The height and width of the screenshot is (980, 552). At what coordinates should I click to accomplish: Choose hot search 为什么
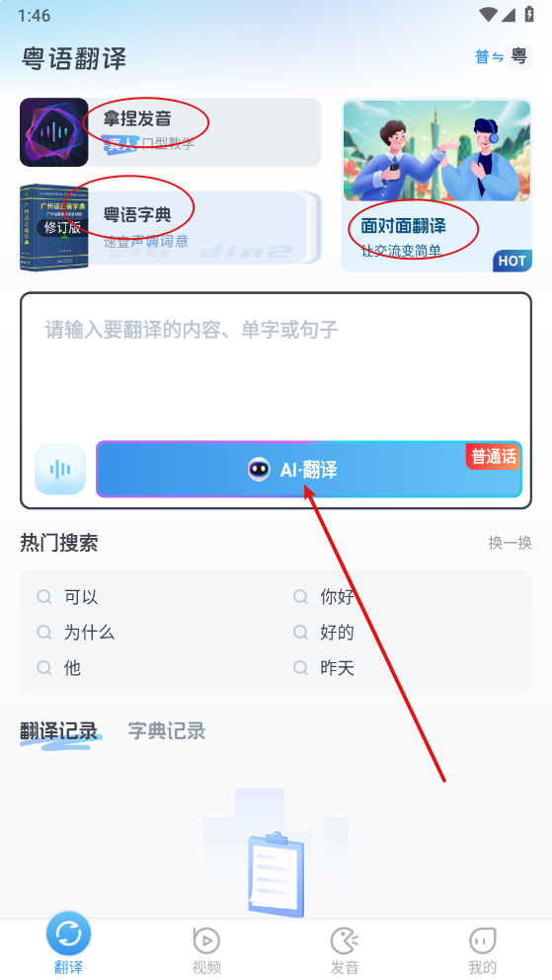coord(76,633)
